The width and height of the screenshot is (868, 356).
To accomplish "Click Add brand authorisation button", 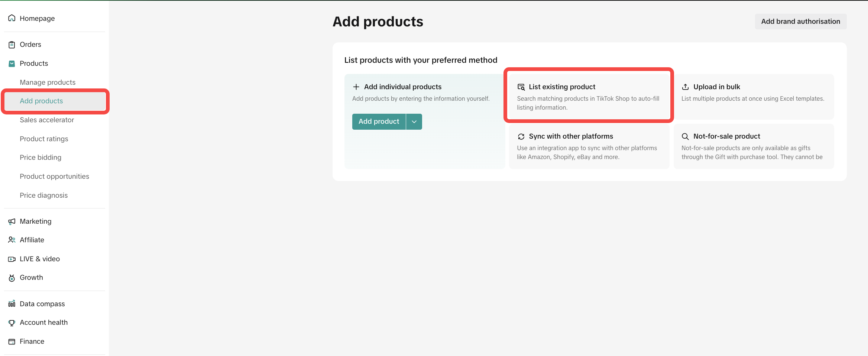I will pos(800,22).
